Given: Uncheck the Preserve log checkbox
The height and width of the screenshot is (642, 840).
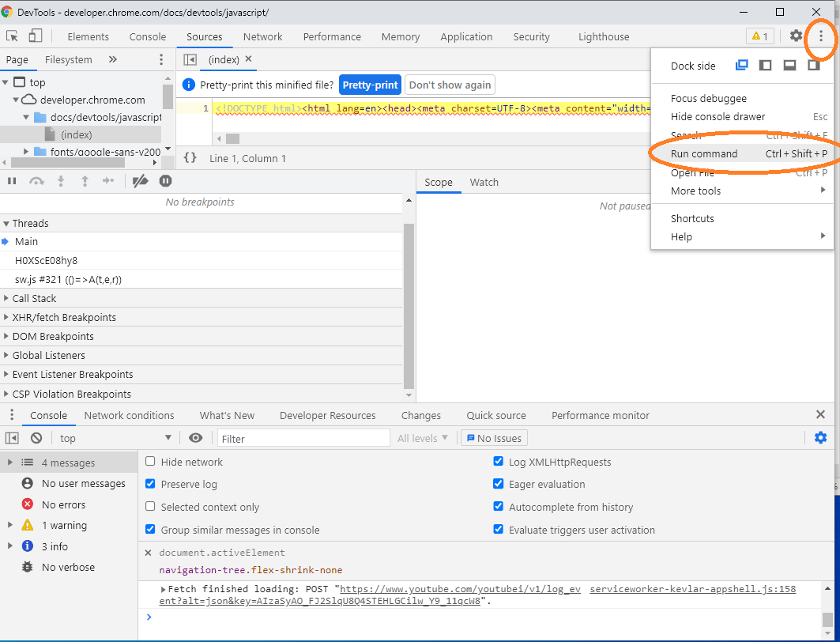Looking at the screenshot, I should 150,484.
